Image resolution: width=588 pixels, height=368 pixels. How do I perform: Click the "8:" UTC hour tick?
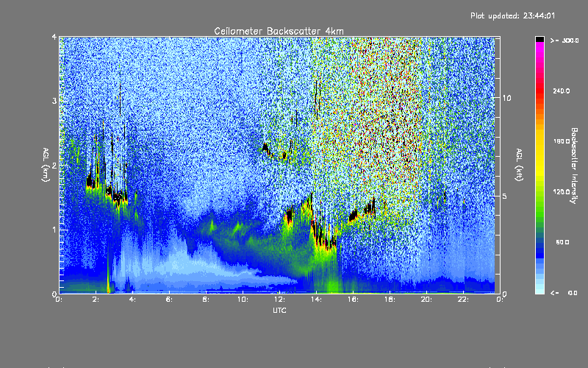(x=207, y=300)
